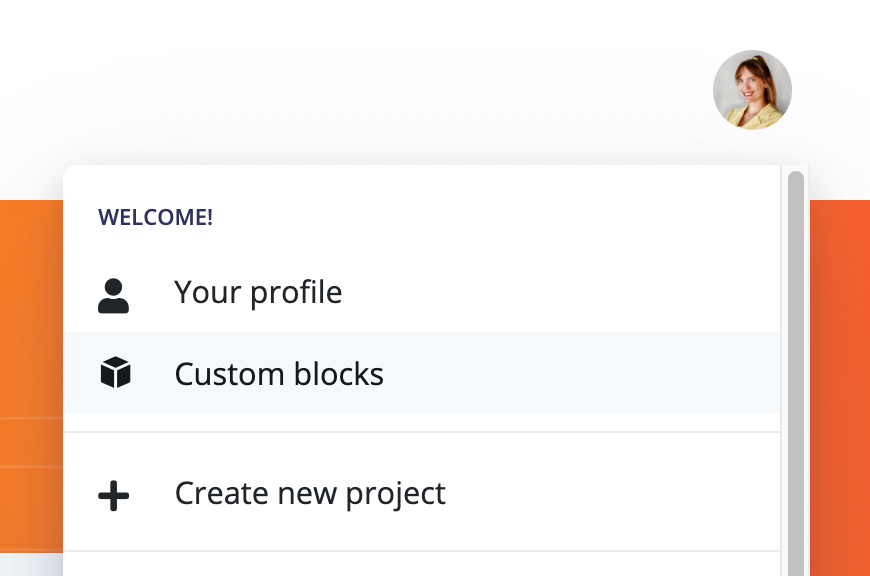
Task: Select the Custom blocks text label
Action: 279,374
